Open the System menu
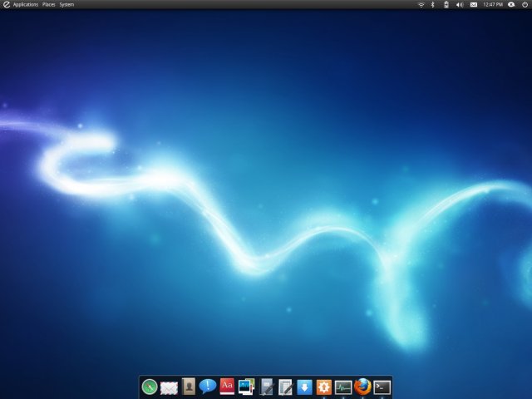 point(66,5)
